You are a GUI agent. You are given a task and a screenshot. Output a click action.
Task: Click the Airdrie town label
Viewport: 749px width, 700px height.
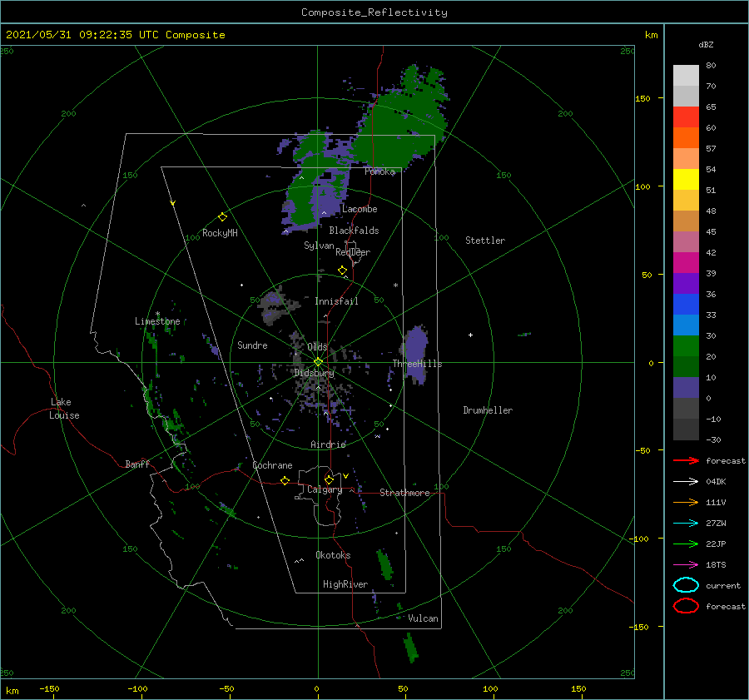(328, 444)
